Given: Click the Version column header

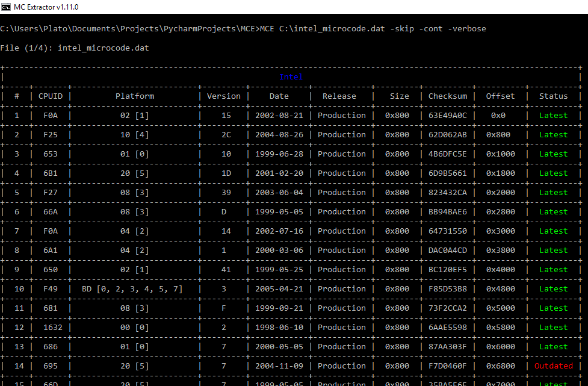Looking at the screenshot, I should (x=223, y=96).
